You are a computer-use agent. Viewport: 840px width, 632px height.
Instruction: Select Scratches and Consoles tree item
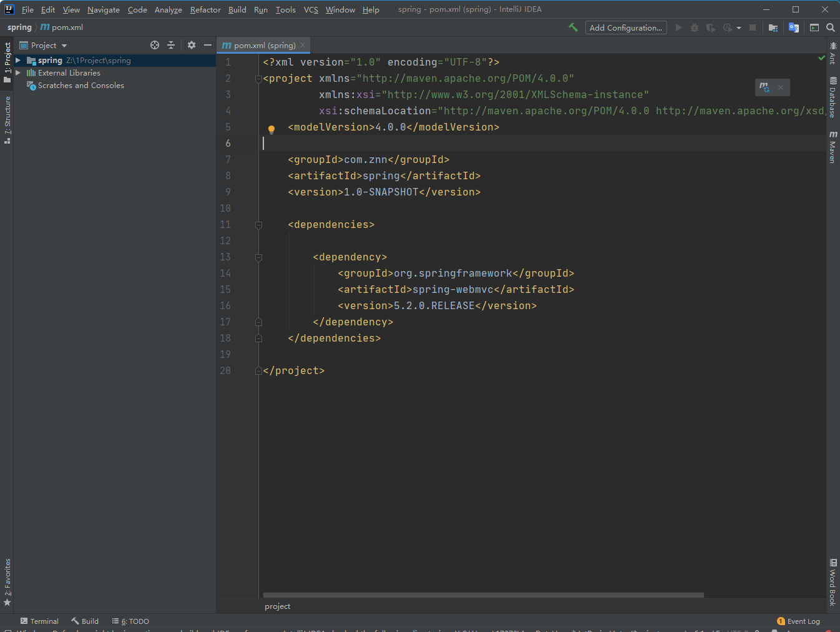[x=81, y=85]
